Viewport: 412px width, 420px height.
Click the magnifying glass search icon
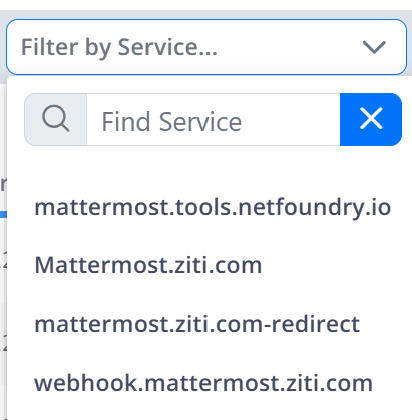(x=56, y=118)
